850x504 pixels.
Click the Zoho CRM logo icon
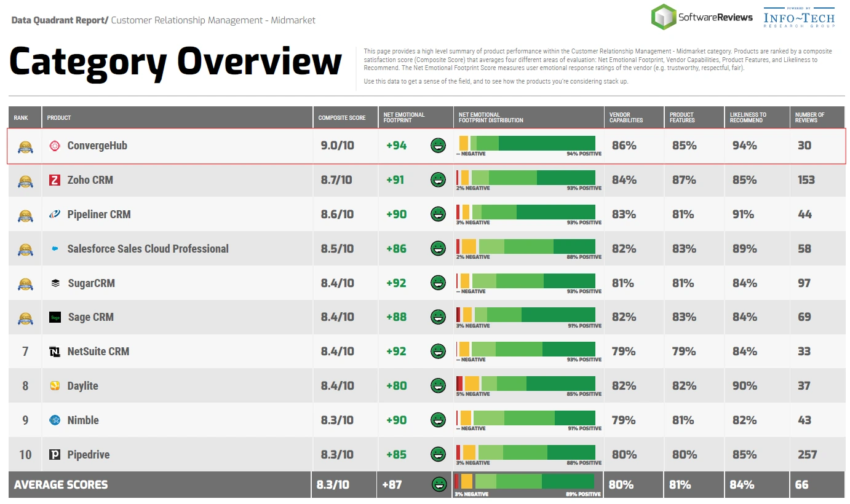pyautogui.click(x=55, y=180)
